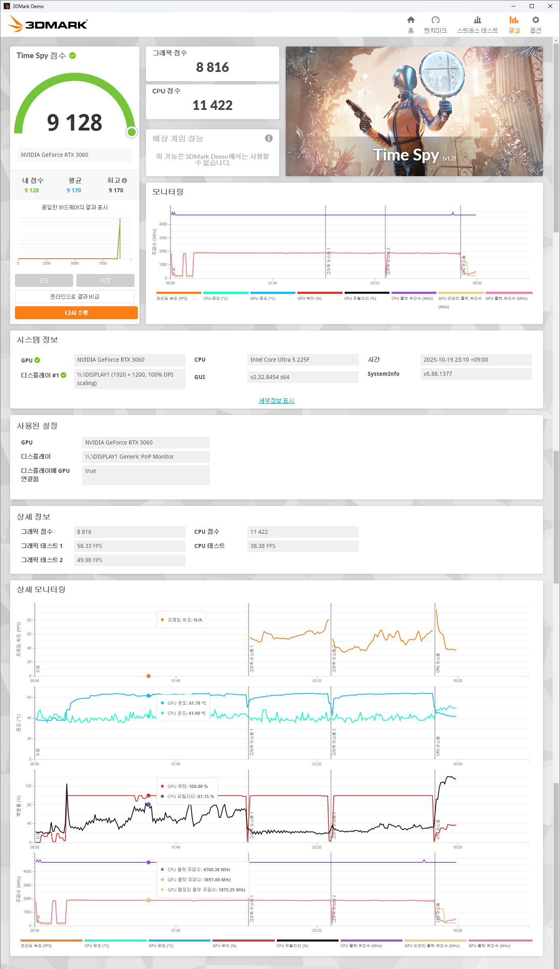The image size is (560, 969).
Task: Toggle GPU 부하 (%) legend in 모니터링 chart
Action: coord(320,296)
